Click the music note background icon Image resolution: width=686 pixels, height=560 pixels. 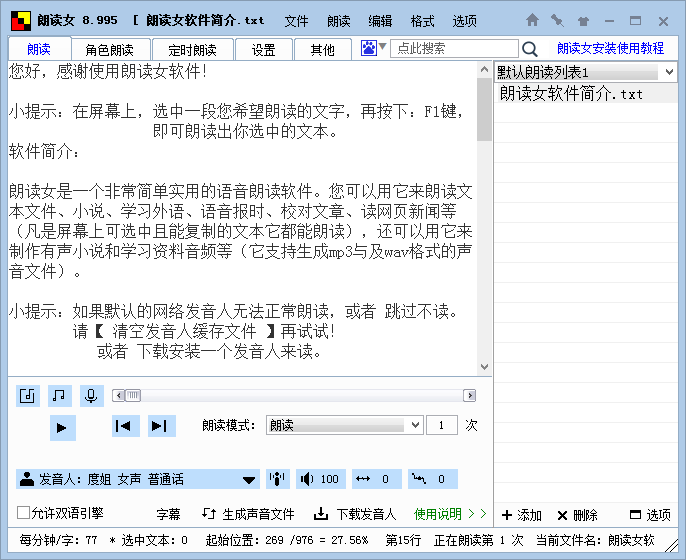click(x=60, y=396)
